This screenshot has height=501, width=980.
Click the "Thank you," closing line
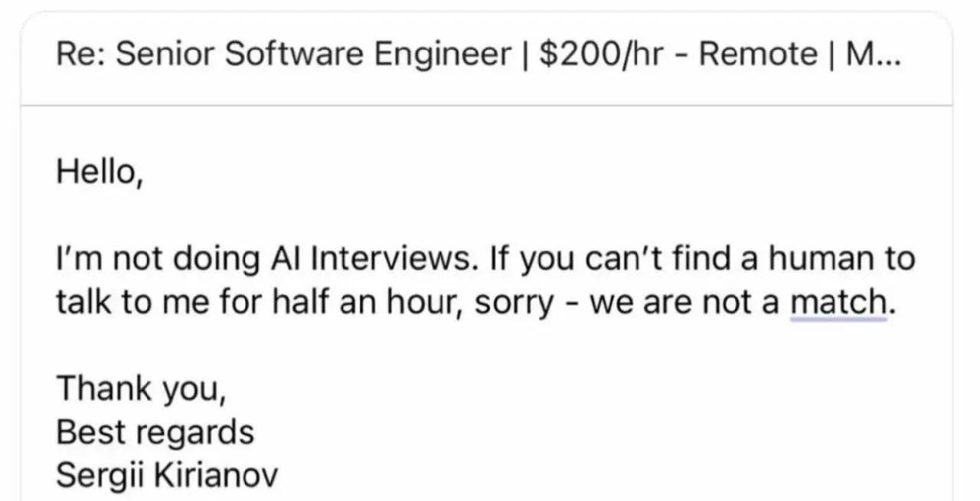141,389
